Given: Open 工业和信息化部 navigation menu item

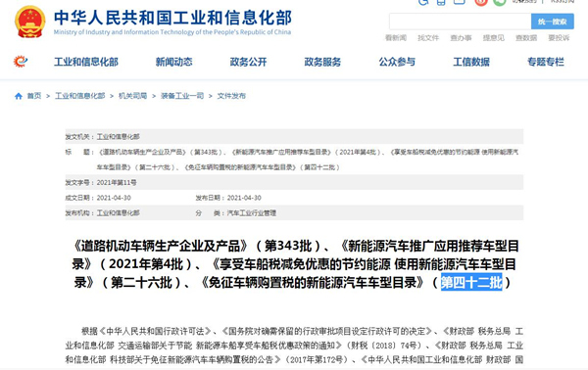Looking at the screenshot, I should (86, 62).
